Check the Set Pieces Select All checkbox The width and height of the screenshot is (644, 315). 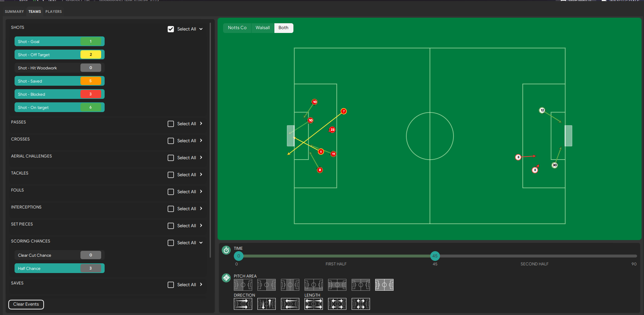point(171,226)
